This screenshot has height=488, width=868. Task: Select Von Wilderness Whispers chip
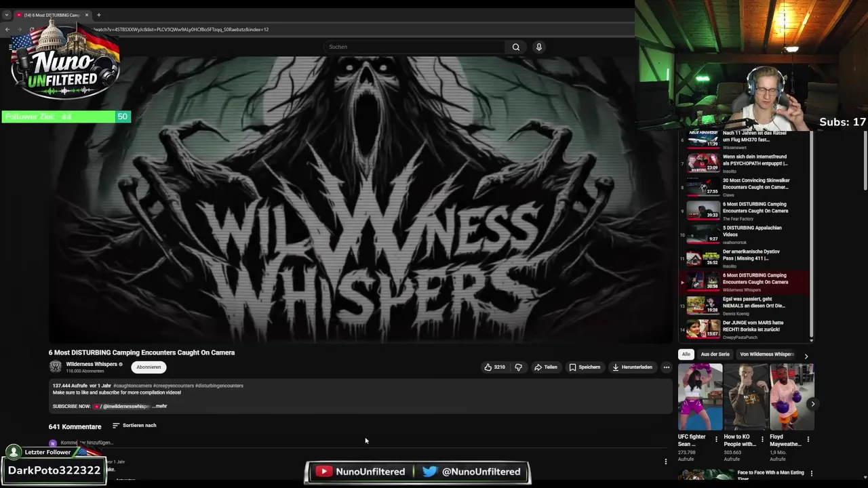click(767, 354)
